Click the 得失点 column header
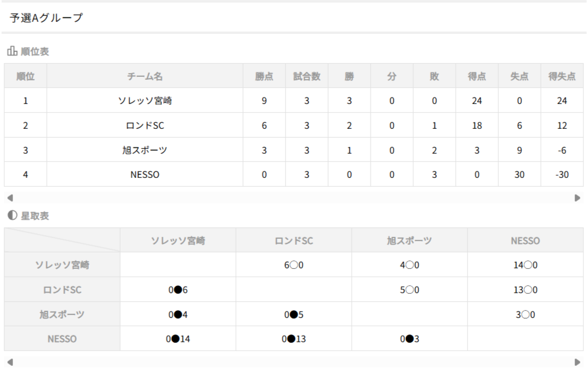Viewport: 588px width, 370px height. [x=561, y=76]
